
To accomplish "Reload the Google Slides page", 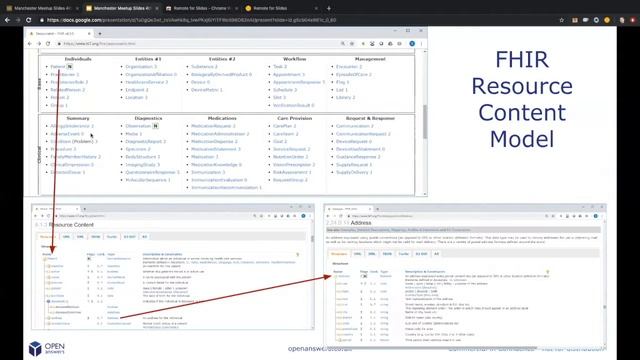I will (29, 20).
